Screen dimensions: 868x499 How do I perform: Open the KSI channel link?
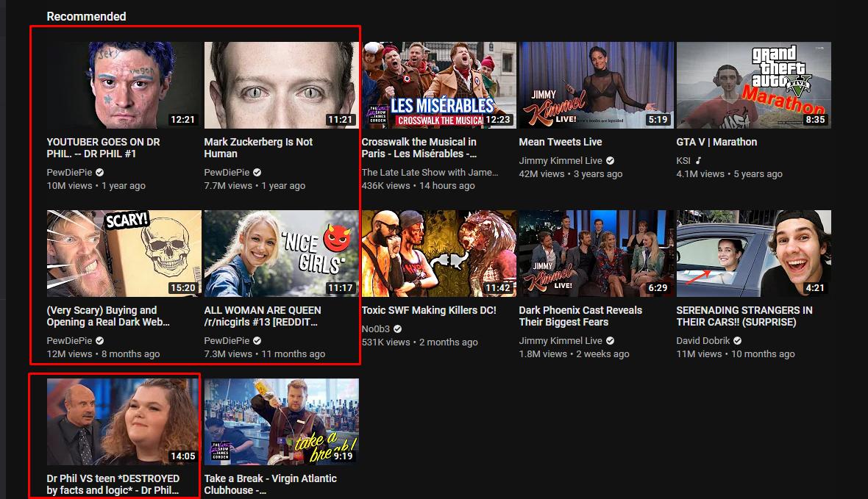point(683,160)
